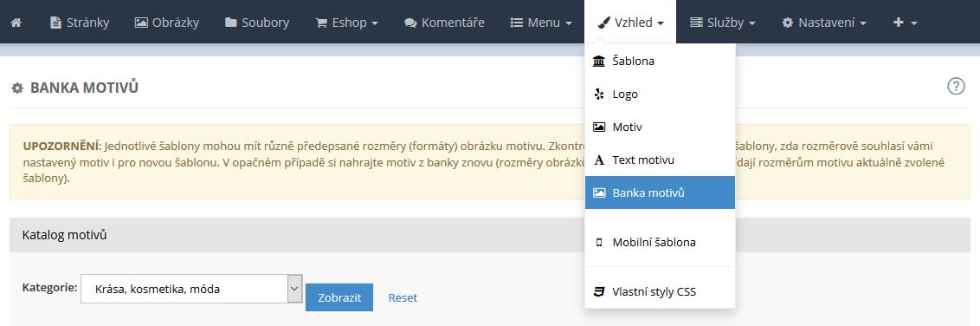Open the Soubory section
980x326 pixels.
click(x=257, y=23)
